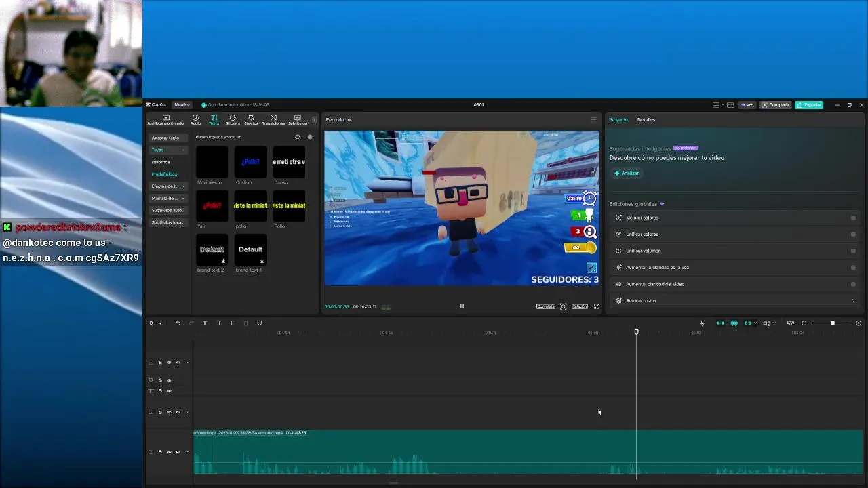Open the CapCut Menú dropdown
868x488 pixels.
pyautogui.click(x=181, y=105)
